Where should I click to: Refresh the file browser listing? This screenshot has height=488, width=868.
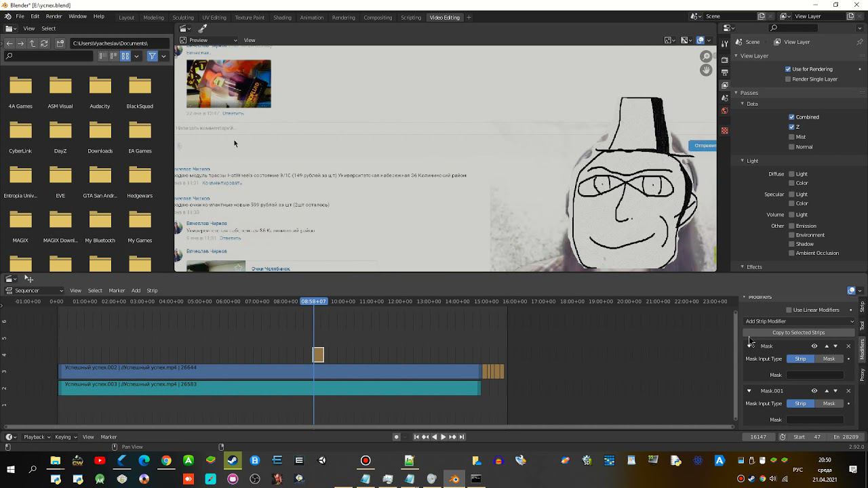point(44,43)
